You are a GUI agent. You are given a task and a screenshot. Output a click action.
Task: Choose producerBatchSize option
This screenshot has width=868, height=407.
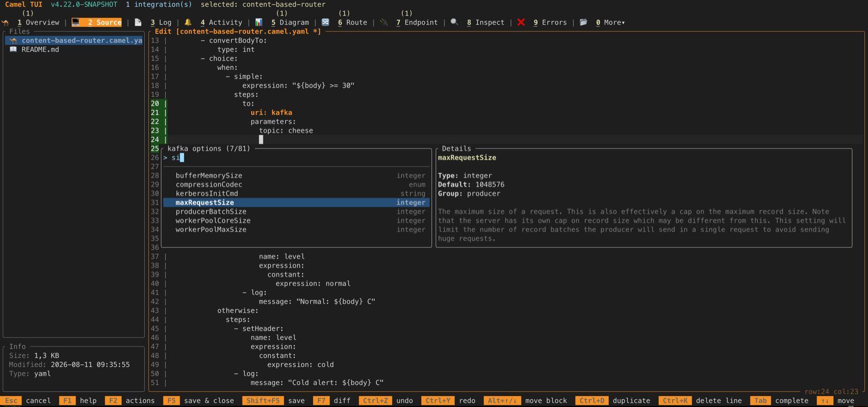click(296, 212)
